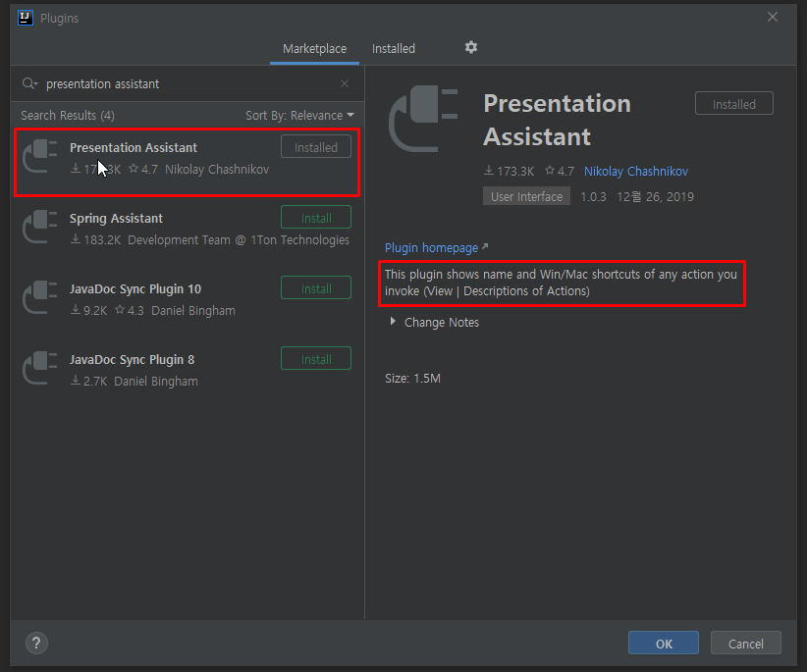The width and height of the screenshot is (807, 672).
Task: Install JavaDoc Sync Plugin 8
Action: click(x=316, y=358)
